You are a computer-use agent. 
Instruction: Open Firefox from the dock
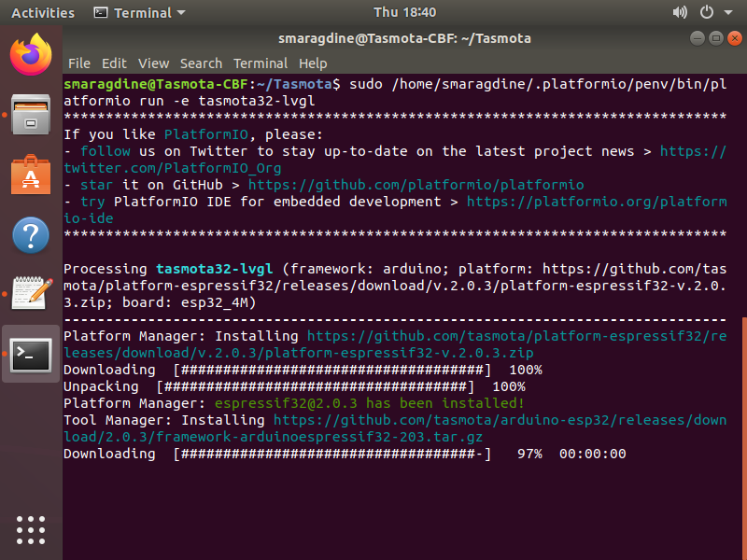click(x=31, y=54)
